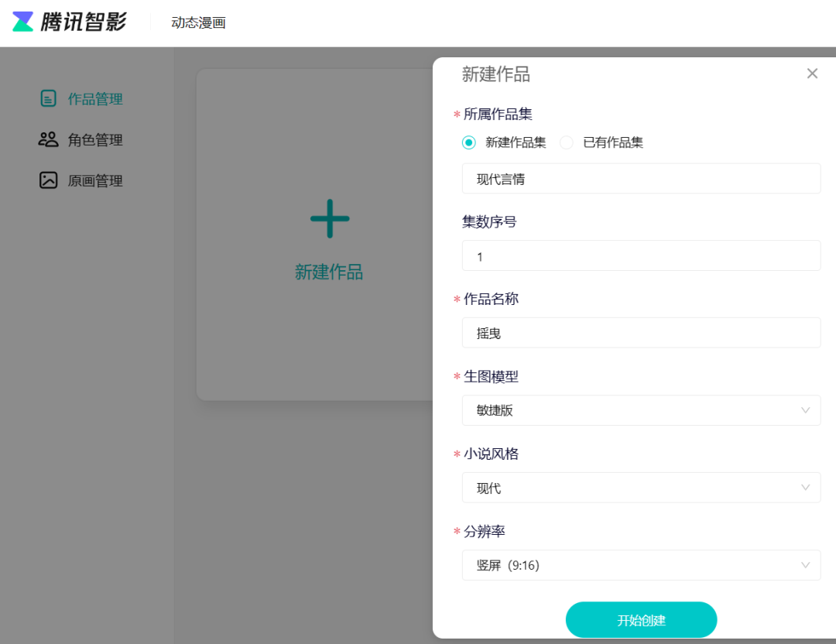Screen dimensions: 836x644
Task: Click the 集数序号 input showing 1
Action: click(x=641, y=255)
